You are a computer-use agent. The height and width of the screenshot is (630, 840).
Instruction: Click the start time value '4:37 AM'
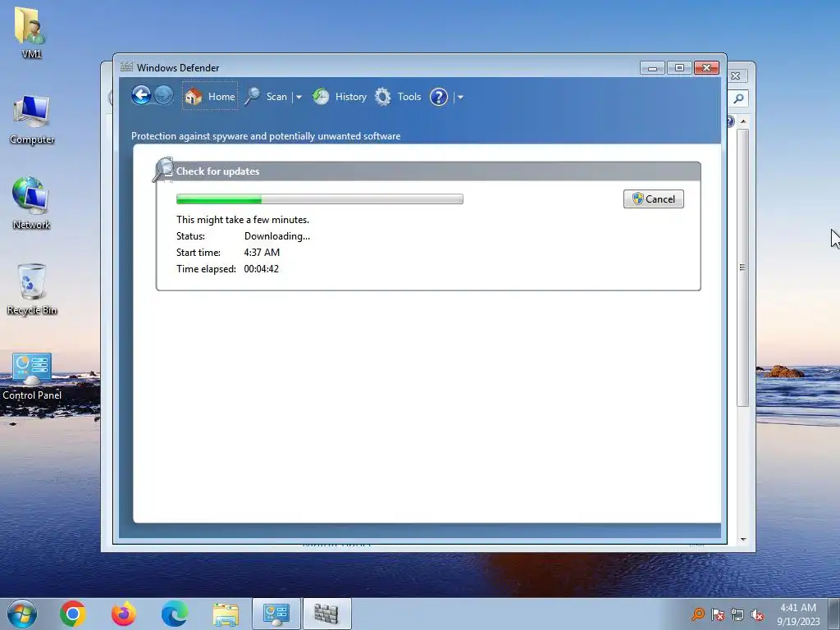pyautogui.click(x=262, y=253)
